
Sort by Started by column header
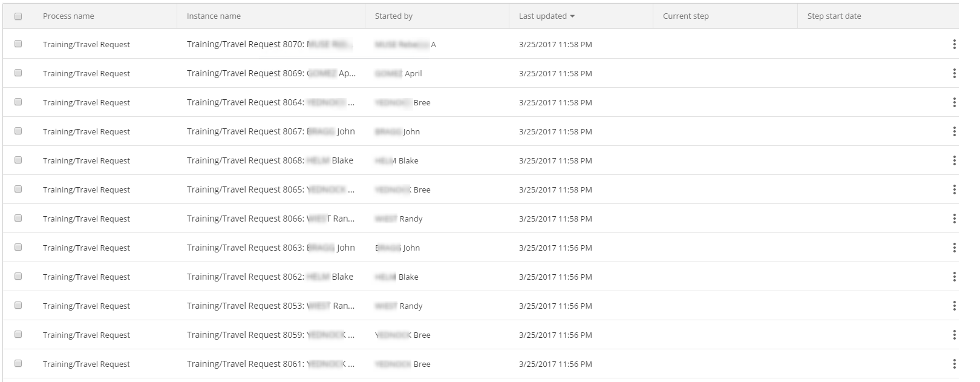pyautogui.click(x=394, y=16)
